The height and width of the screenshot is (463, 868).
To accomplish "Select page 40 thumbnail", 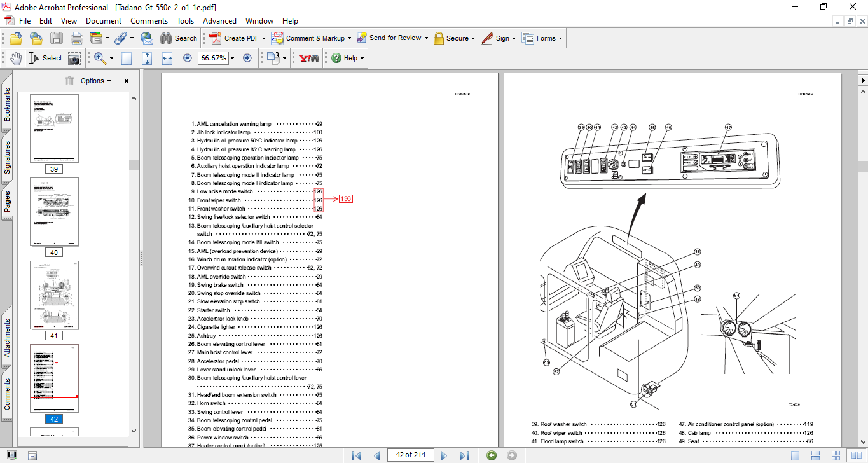I will coord(55,212).
